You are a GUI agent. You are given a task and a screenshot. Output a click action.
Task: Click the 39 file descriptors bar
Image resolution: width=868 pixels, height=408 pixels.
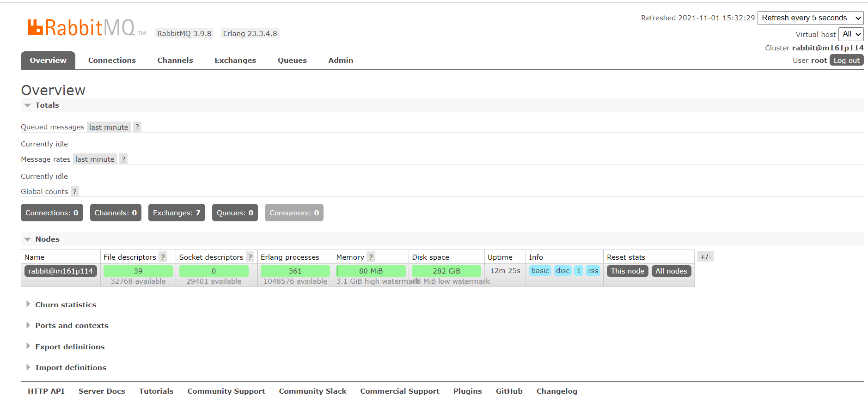click(138, 271)
